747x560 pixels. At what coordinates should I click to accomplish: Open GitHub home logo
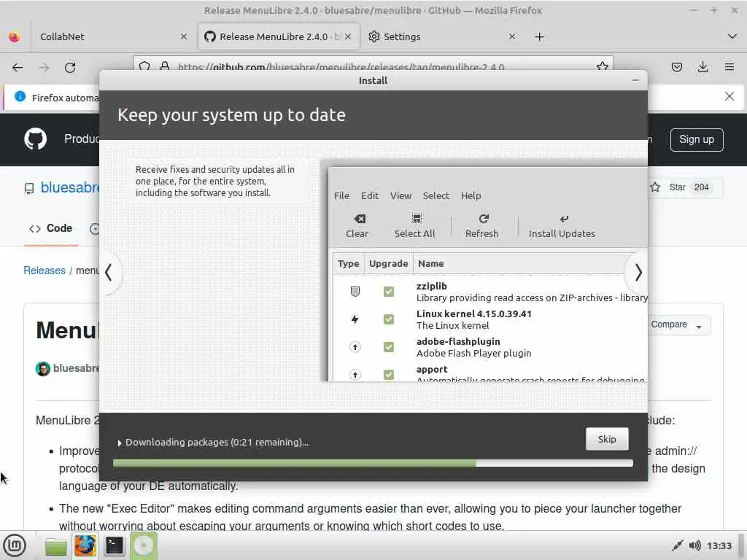click(35, 139)
